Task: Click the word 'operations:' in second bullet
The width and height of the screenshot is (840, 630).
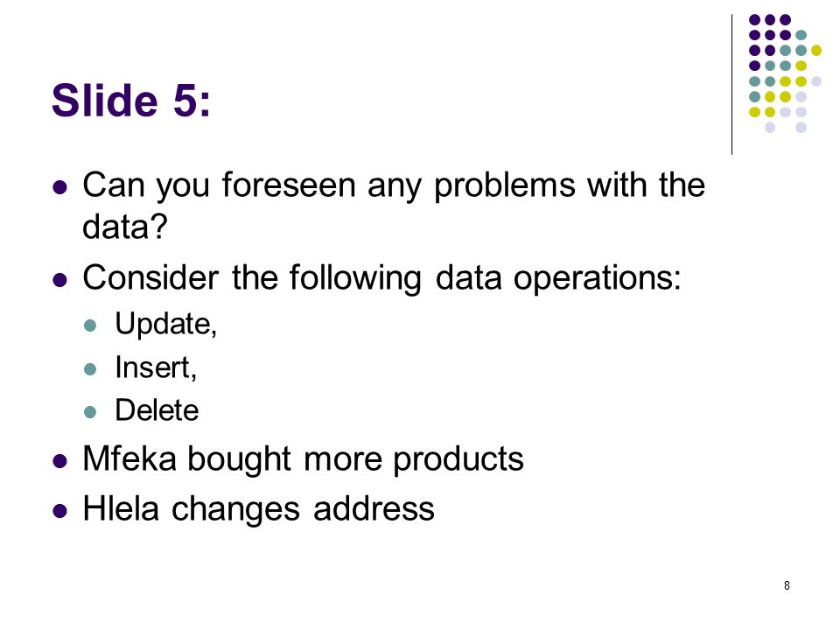Action: 598,280
